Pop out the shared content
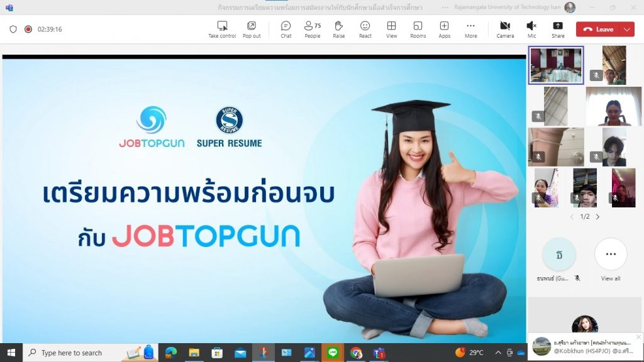The height and width of the screenshot is (362, 644). (252, 29)
